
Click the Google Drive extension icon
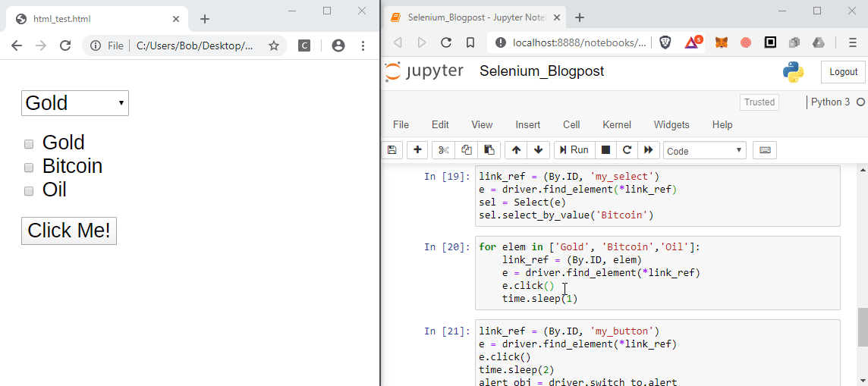819,42
